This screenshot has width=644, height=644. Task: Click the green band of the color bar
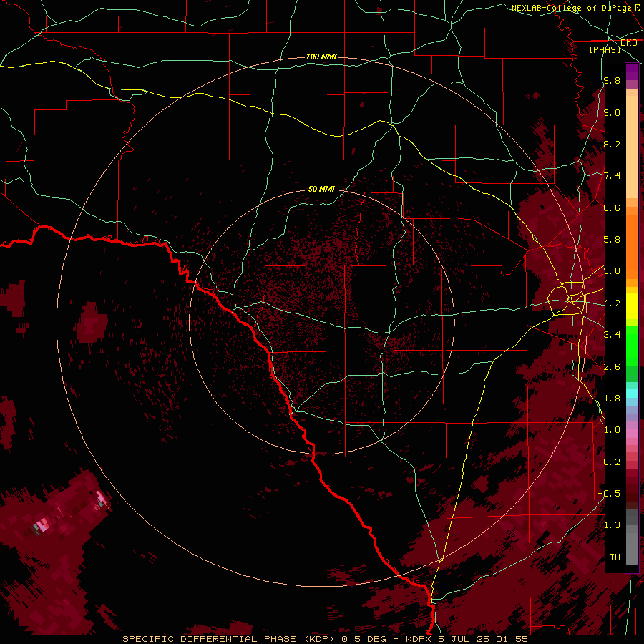pyautogui.click(x=632, y=345)
